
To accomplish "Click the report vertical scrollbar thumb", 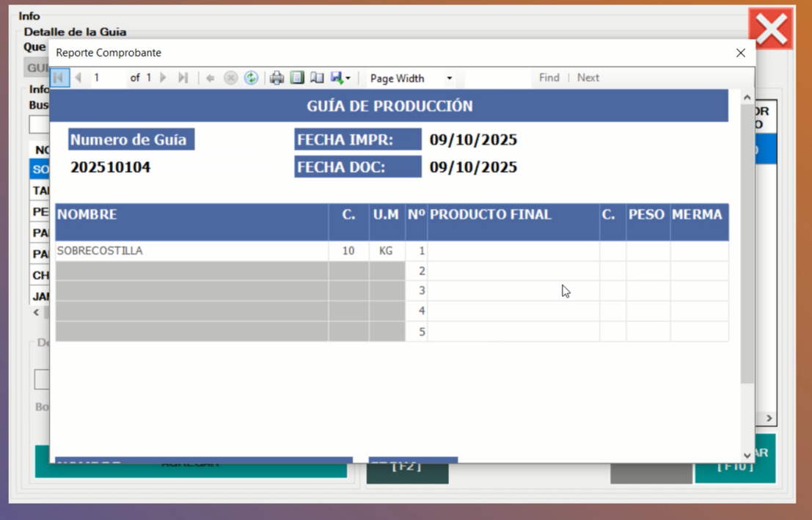I will (747, 242).
